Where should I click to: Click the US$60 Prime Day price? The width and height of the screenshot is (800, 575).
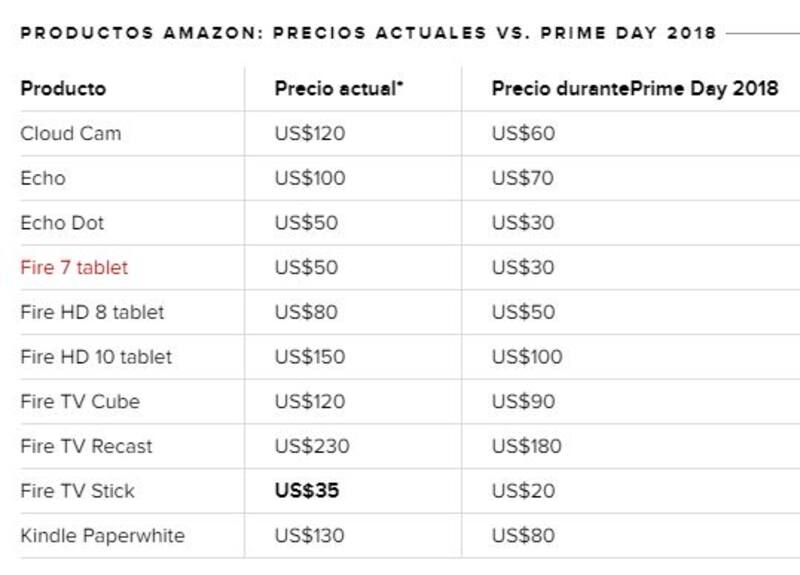pos(522,134)
